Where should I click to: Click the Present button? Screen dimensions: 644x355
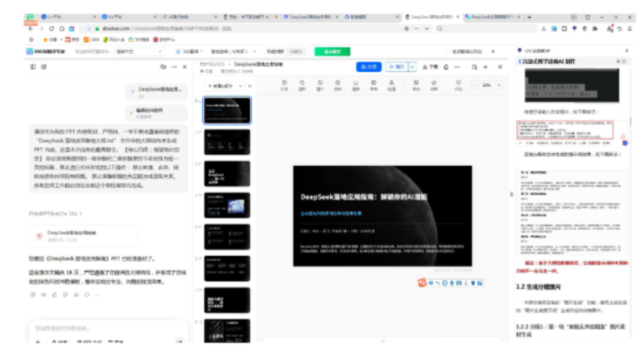[x=397, y=67]
